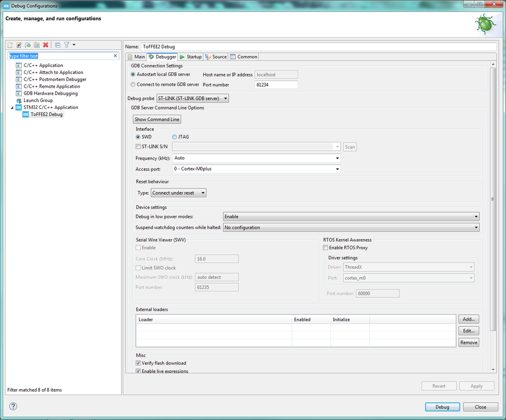Viewport: 506px width, 420px height.
Task: Click the vertical scrollbar thumb of Debugger panel
Action: [x=493, y=199]
